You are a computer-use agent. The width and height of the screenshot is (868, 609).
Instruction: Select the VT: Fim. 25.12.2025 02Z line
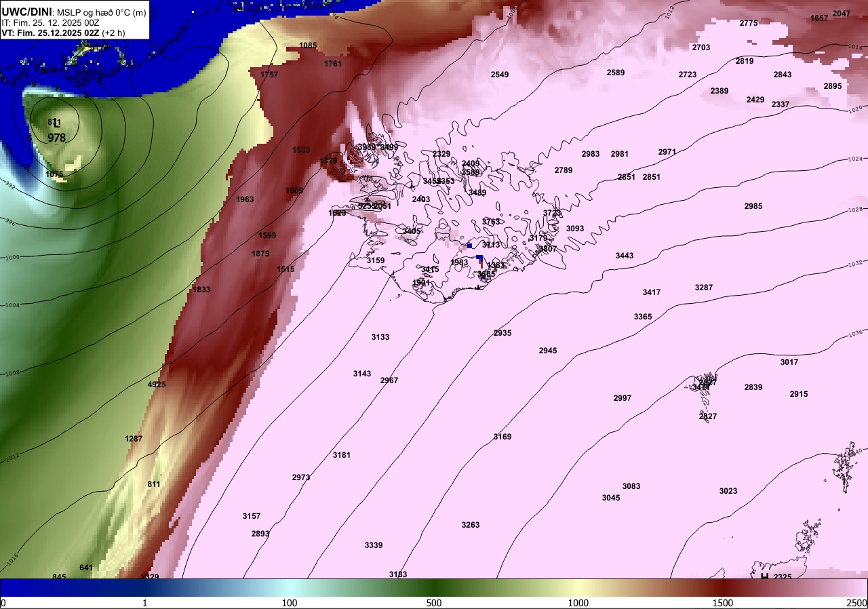(63, 32)
